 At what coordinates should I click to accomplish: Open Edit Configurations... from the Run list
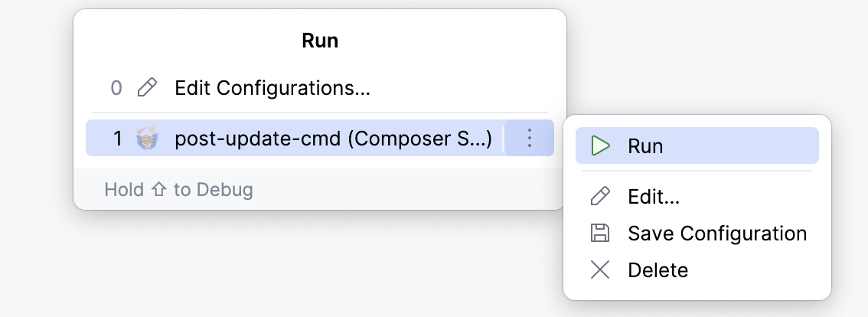pos(272,89)
